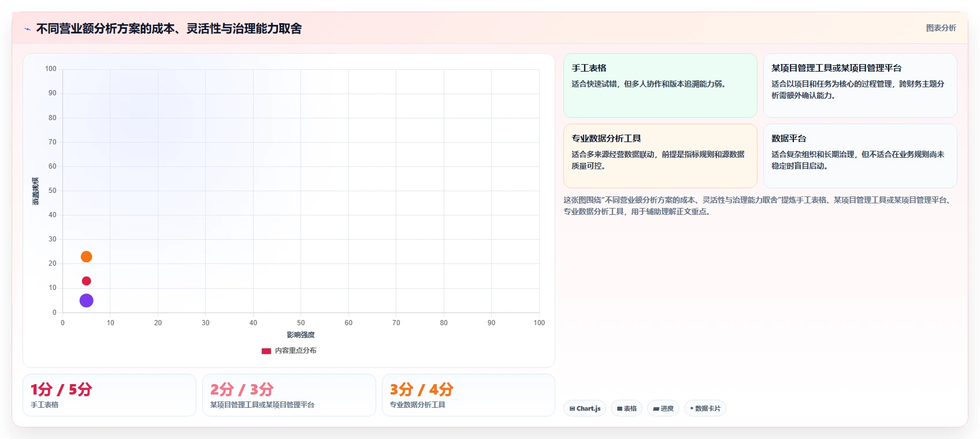Click 手工表格 label under 1分 / 5分
The image size is (980, 439).
point(44,405)
